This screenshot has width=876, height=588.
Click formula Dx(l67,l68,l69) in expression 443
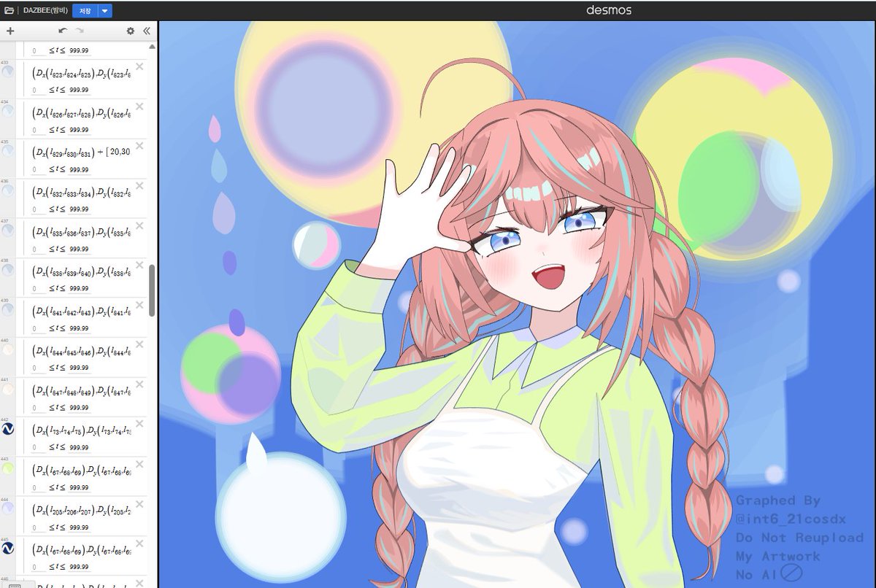[x=81, y=470]
